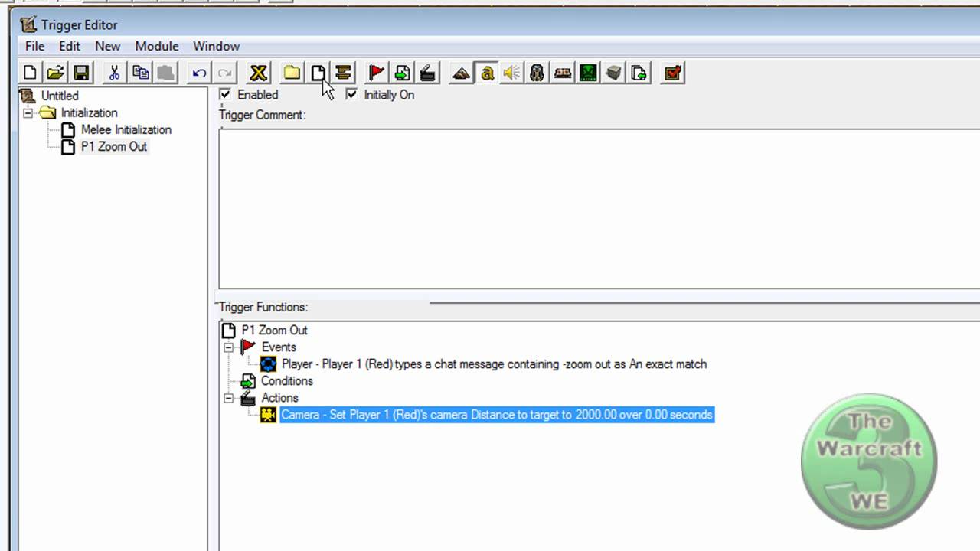Select P1 Zoom Out in trigger list
980x551 pixels.
coord(114,146)
